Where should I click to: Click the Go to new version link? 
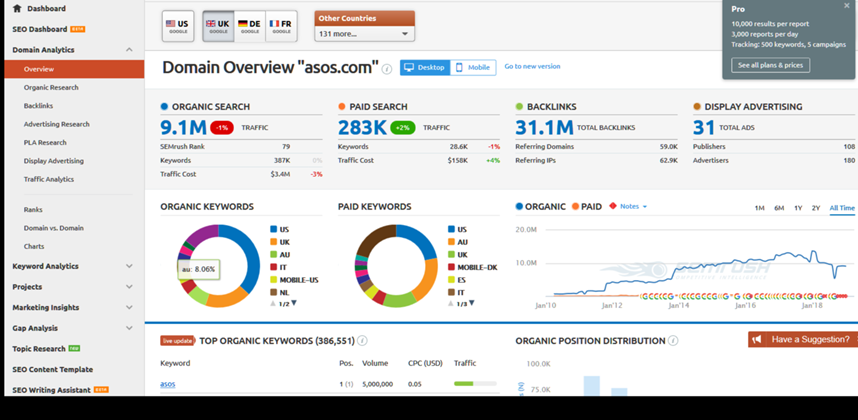[x=532, y=66]
